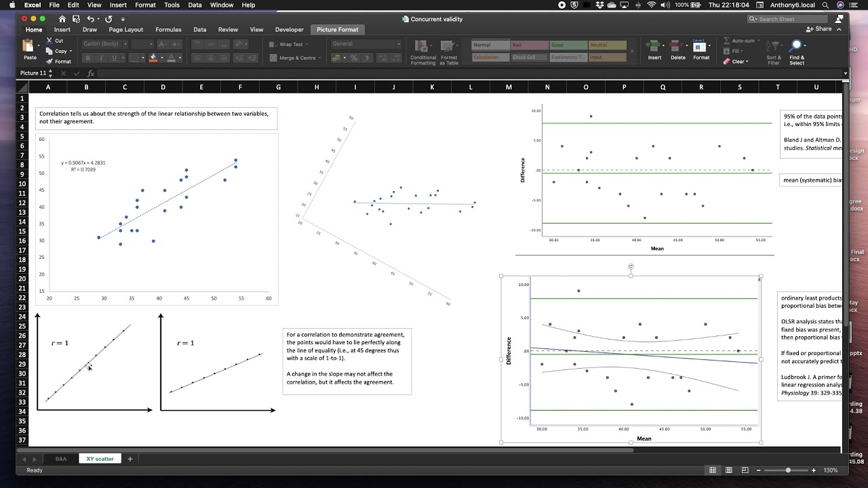Open the Page Layout tab
Image resolution: width=868 pixels, height=488 pixels.
click(125, 30)
